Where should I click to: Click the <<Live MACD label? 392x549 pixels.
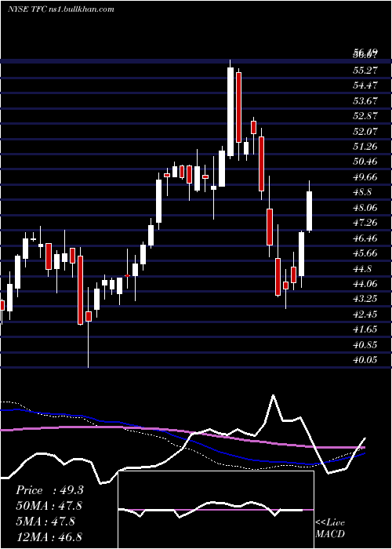pyautogui.click(x=330, y=529)
